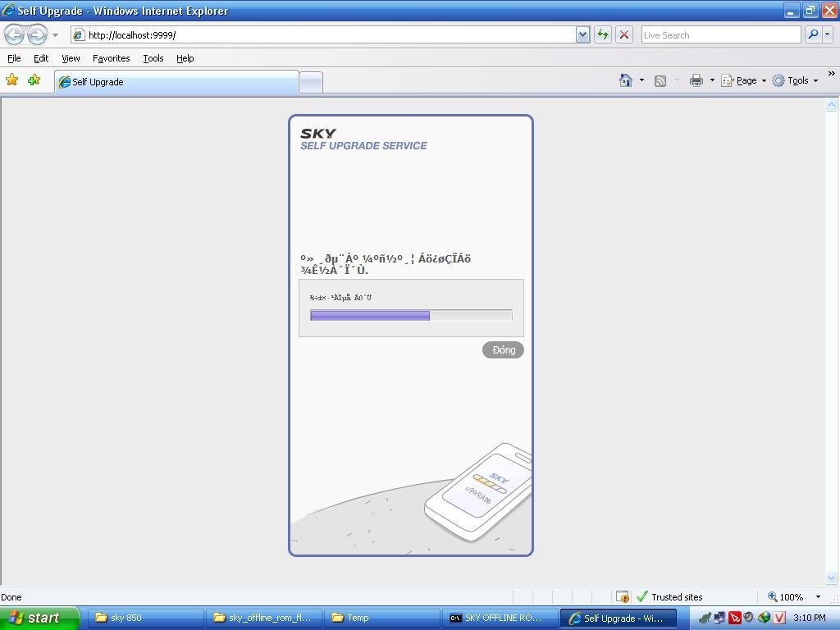Viewport: 840px width, 630px height.
Task: Click the SELF UPGRADE SERVICE heading
Action: click(x=363, y=146)
